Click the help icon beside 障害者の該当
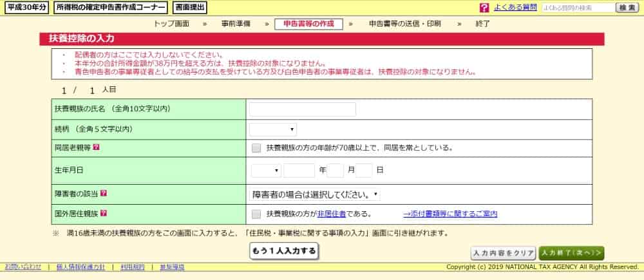Viewport: 644px width, 280px height. (x=103, y=193)
